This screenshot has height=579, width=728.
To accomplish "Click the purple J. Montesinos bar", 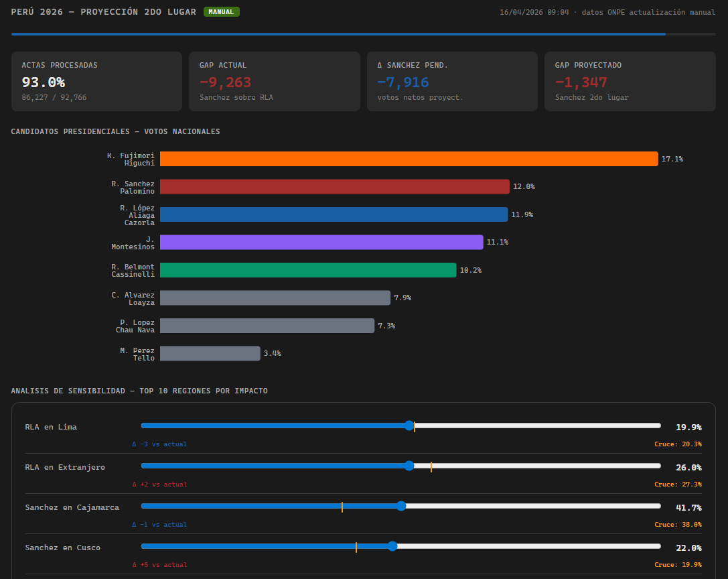I will click(321, 242).
